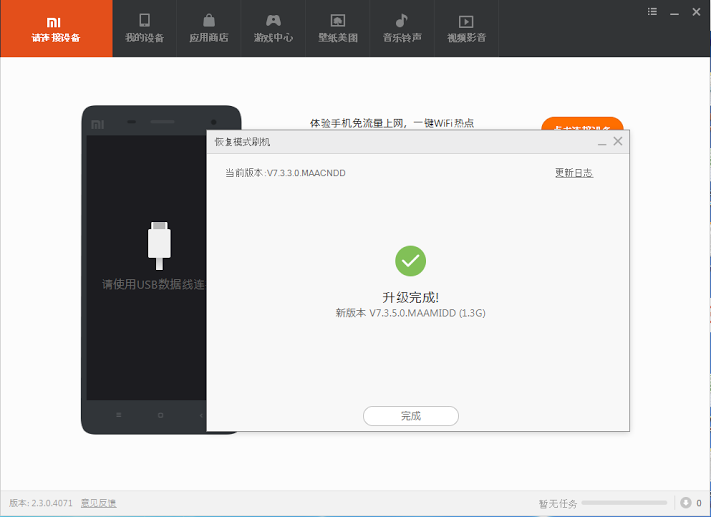711x517 pixels.
Task: Click the green upgrade-complete checkmark icon
Action: pos(410,261)
